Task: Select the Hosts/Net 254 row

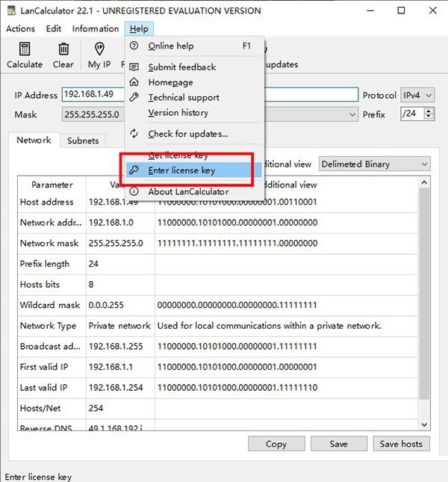Action: pos(218,408)
